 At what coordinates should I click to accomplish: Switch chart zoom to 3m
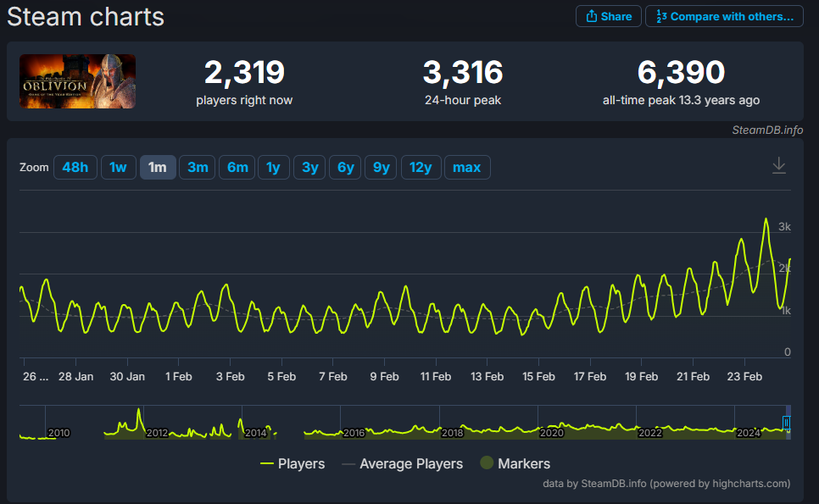tap(198, 168)
